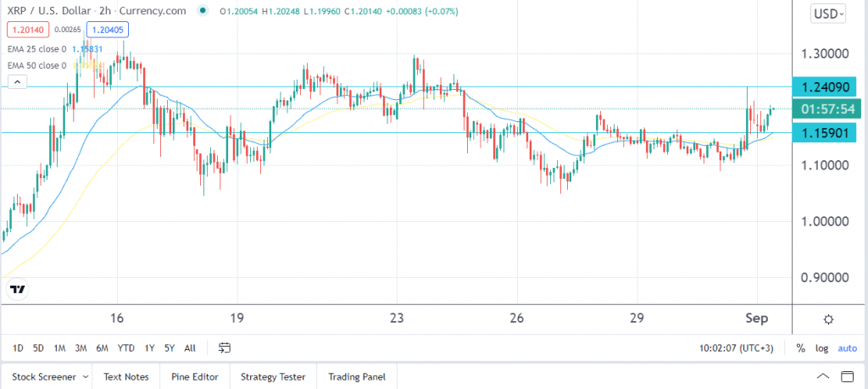Open Stock Screener dropdown arrow
Screen dimensions: 868x389
(x=86, y=377)
